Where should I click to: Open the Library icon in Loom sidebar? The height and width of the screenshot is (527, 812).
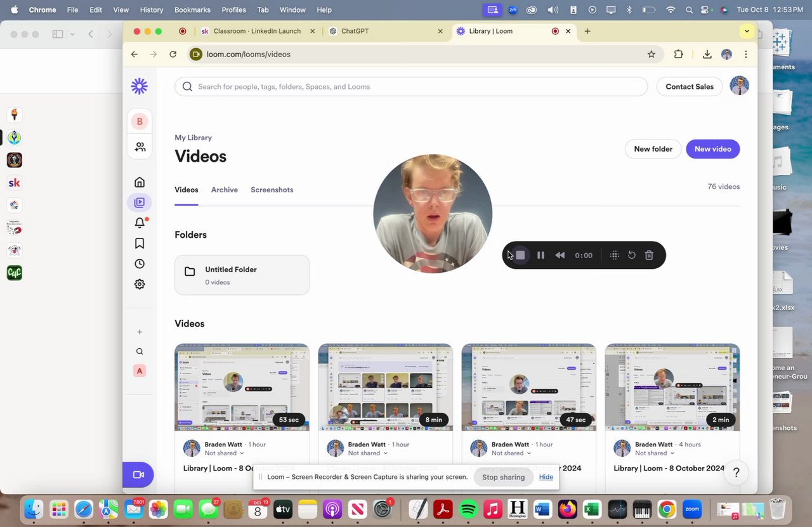[140, 202]
